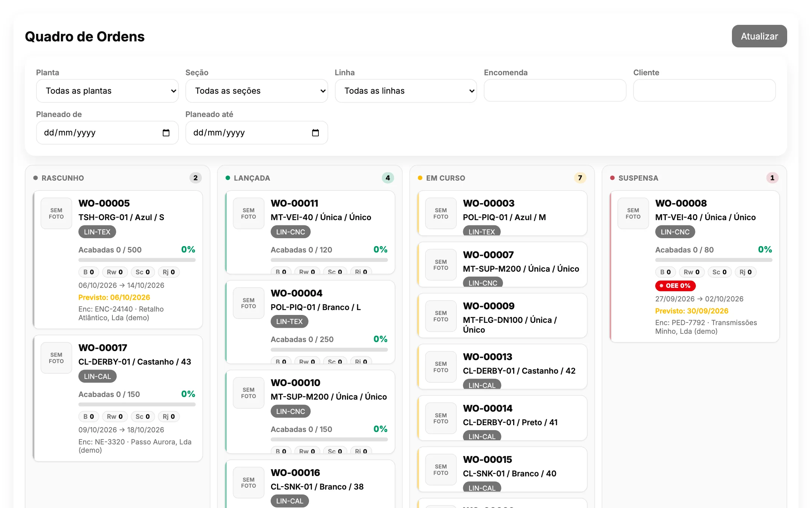Click SEM FOTO thumbnail of WO-00010

click(248, 393)
